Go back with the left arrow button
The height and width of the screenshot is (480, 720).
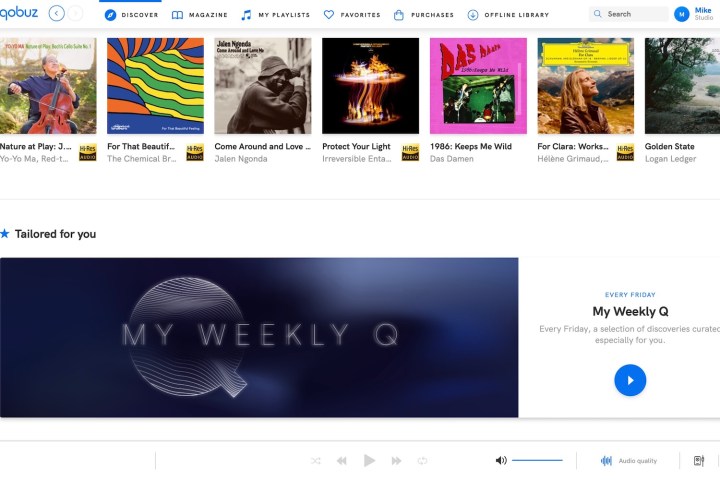click(56, 13)
